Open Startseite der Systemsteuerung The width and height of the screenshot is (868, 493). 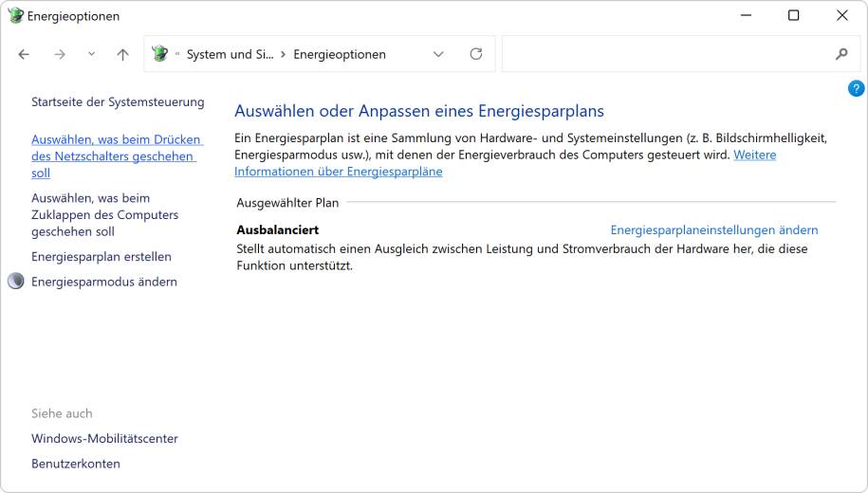(x=118, y=101)
